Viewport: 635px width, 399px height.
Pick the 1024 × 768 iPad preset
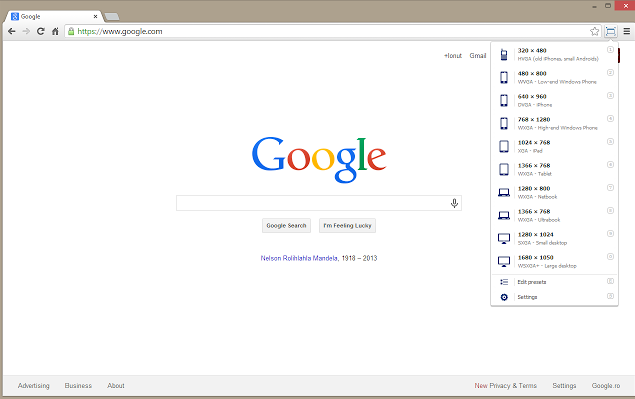[x=554, y=147]
